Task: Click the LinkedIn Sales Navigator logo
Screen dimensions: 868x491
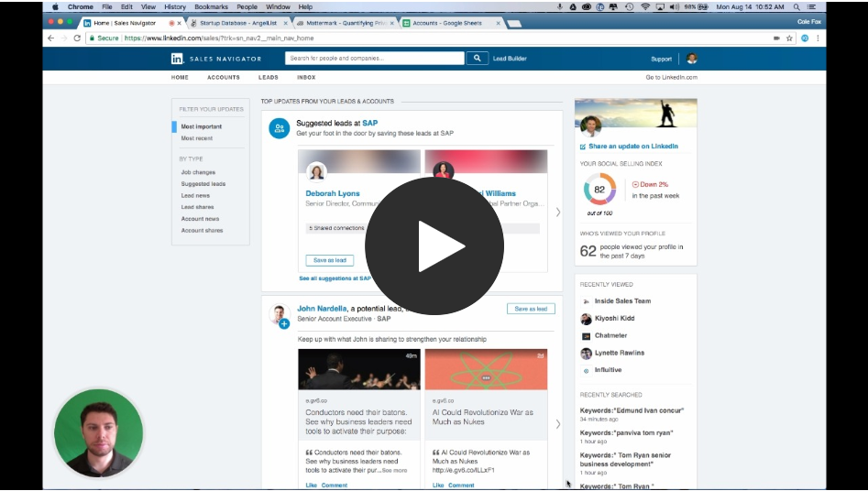Action: [216, 59]
